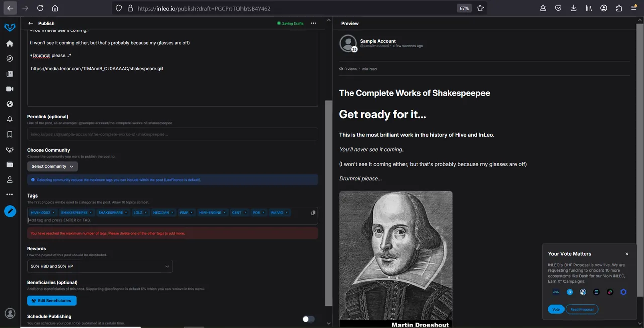Copy tags using the copy icon

pyautogui.click(x=313, y=213)
